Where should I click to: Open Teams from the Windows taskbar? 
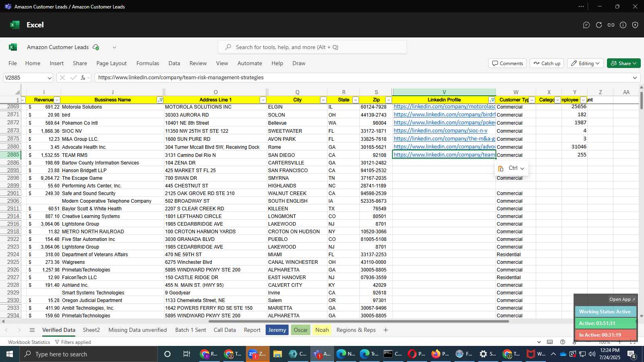[x=322, y=354]
